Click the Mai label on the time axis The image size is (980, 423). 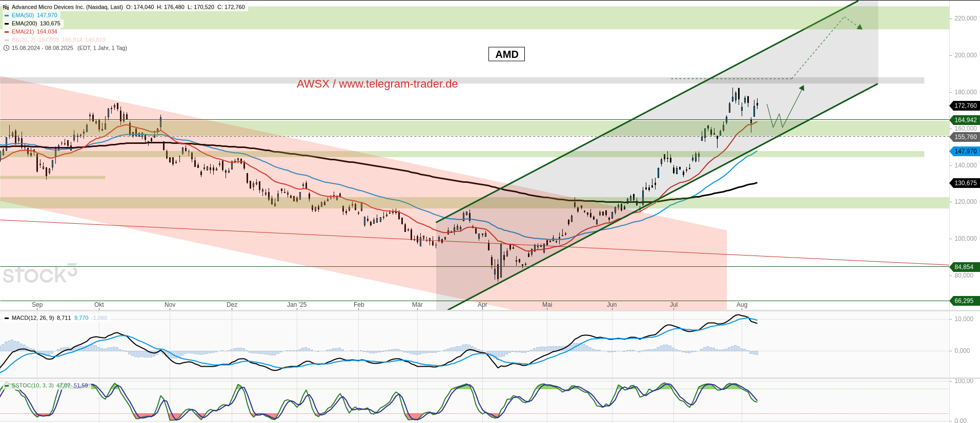pos(547,305)
